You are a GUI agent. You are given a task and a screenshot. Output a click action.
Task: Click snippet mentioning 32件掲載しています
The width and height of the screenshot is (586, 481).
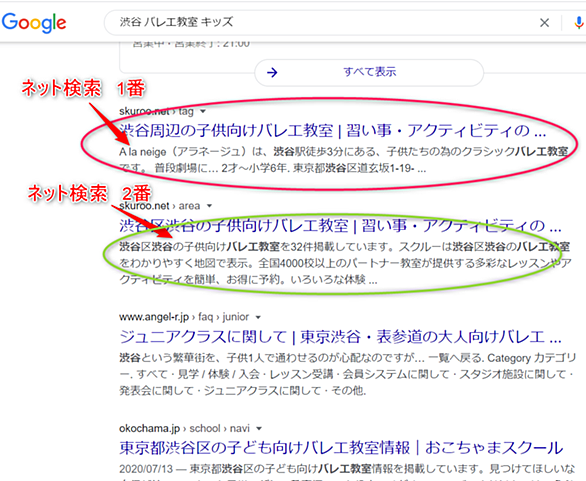(345, 263)
